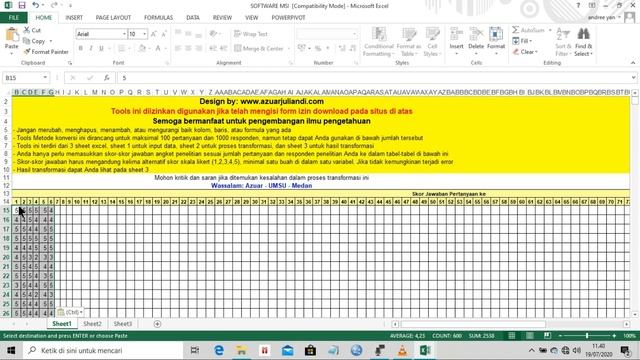Screen dimensions: 640x360
Task: Expand the formula bar
Action: coord(633,78)
